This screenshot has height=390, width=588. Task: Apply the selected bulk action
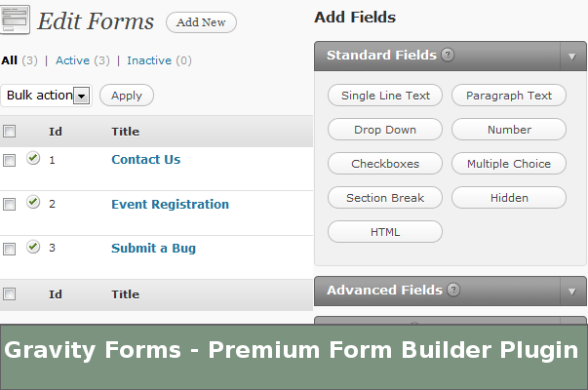127,96
